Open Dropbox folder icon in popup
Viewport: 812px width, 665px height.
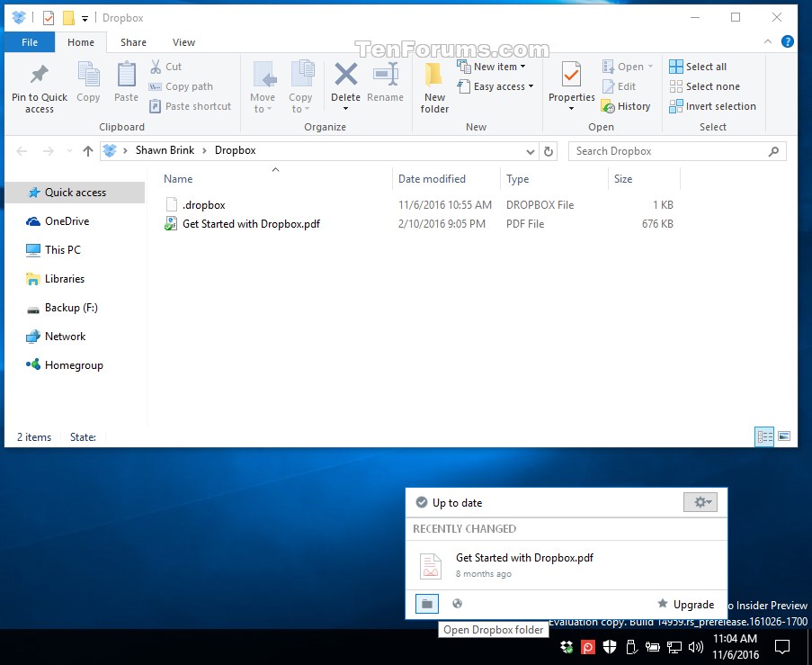point(427,603)
